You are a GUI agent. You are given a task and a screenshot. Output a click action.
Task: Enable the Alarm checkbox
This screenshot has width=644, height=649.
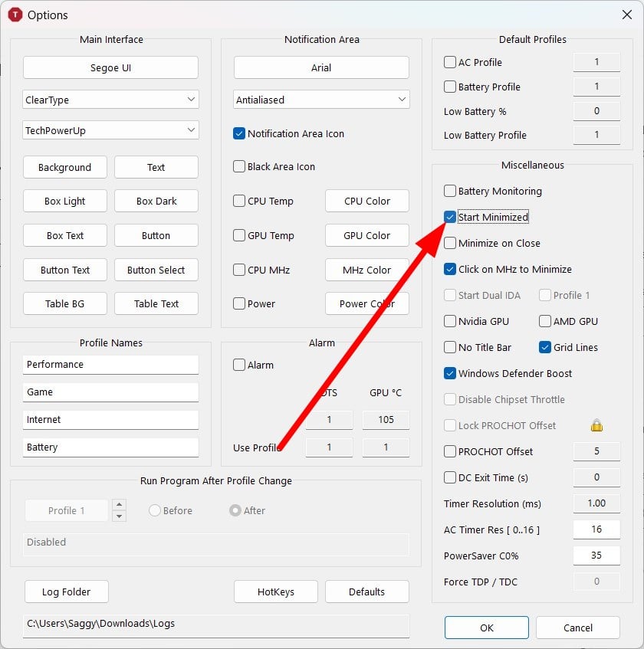coord(239,365)
